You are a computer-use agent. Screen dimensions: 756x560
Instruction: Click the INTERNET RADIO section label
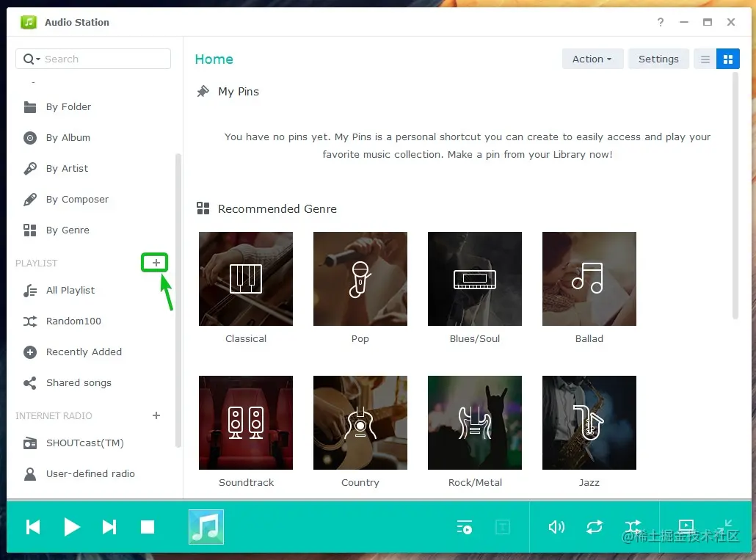tap(54, 416)
